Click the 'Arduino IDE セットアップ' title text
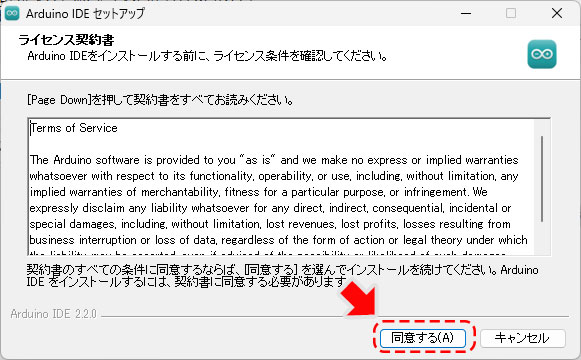581x360 pixels. [85, 14]
